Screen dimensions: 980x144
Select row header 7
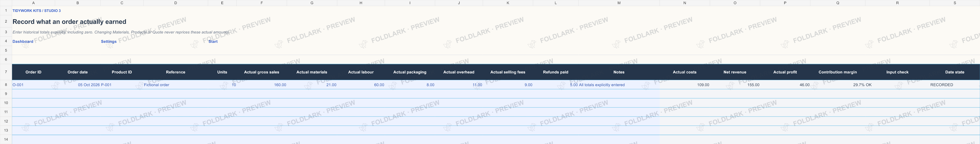click(6, 72)
